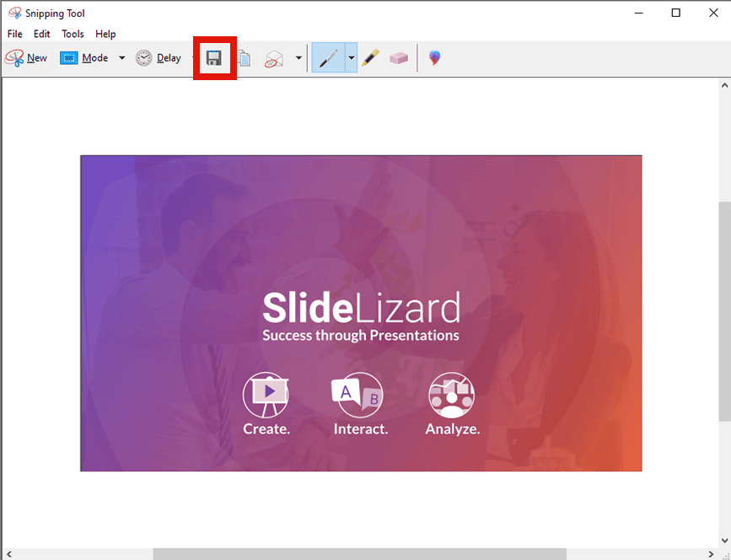Click the vertical scrollbar down arrow
The height and width of the screenshot is (560, 731).
pyautogui.click(x=724, y=541)
